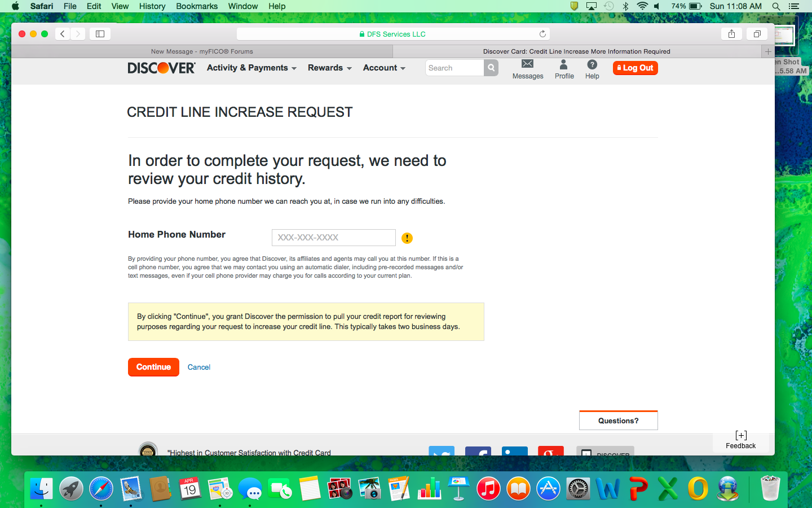Open System Preferences in the Dock

pyautogui.click(x=578, y=488)
